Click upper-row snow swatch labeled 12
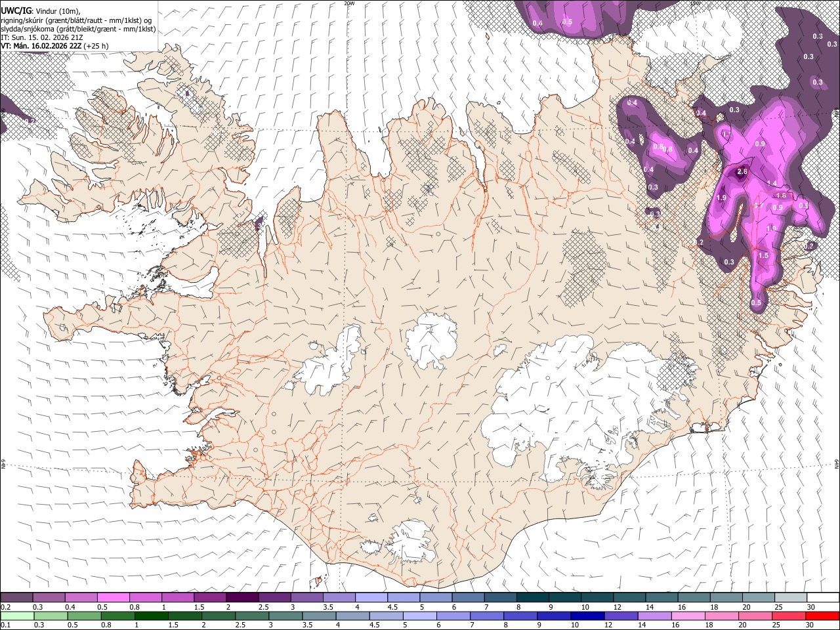Screen dimensions: 840x630 click(629, 597)
